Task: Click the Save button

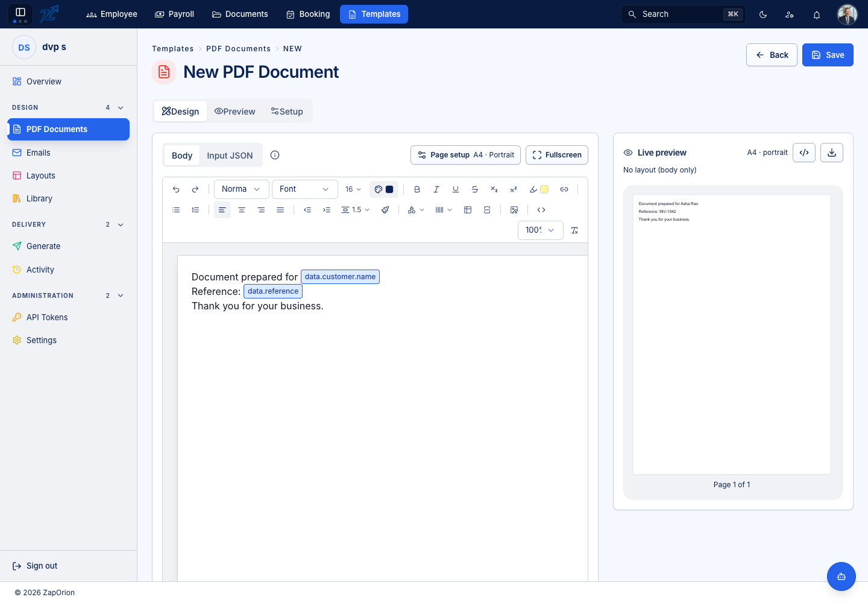Action: tap(828, 55)
